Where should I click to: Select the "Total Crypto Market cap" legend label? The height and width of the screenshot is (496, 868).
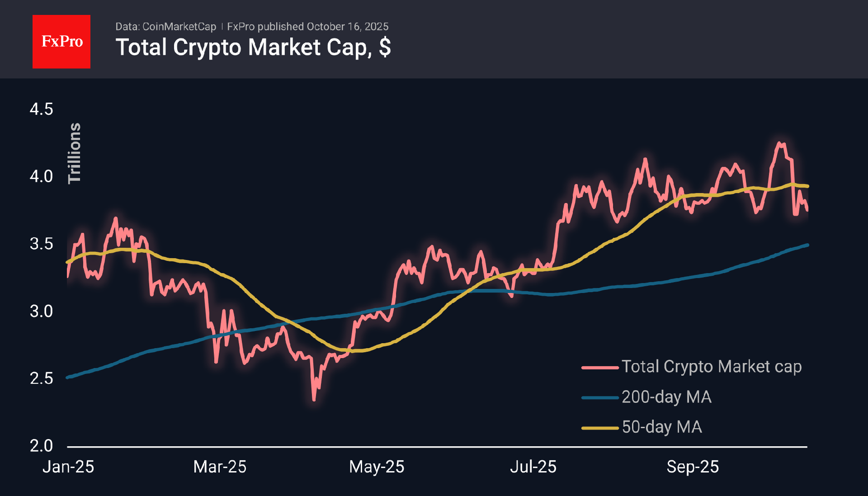coord(711,367)
